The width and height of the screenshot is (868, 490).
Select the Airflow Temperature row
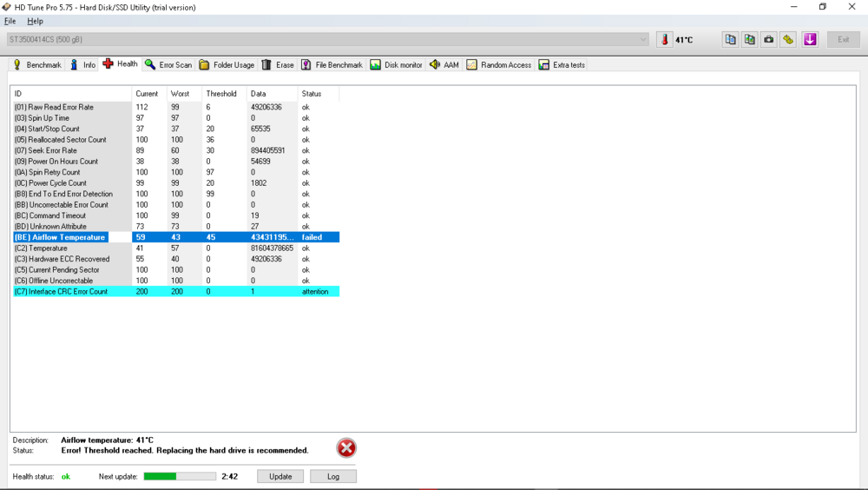click(176, 237)
